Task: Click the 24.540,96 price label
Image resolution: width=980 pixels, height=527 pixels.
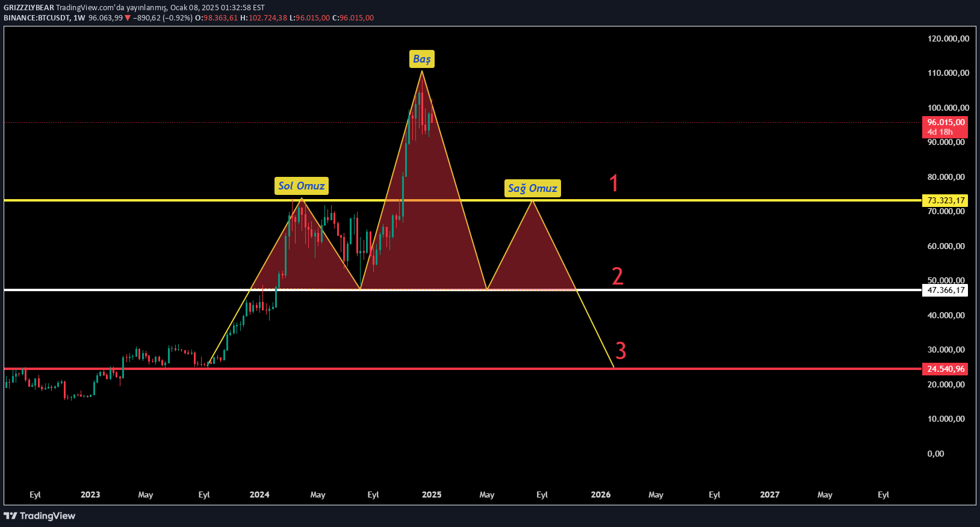Action: 946,369
